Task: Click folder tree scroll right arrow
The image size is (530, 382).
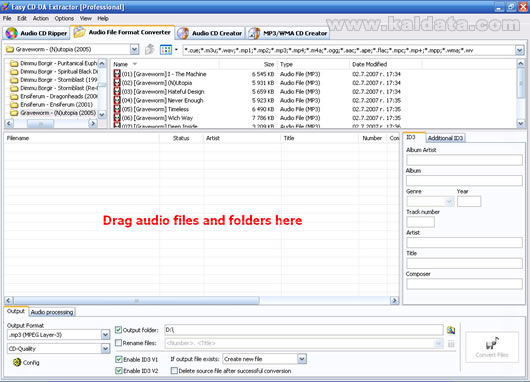Action: click(93, 124)
